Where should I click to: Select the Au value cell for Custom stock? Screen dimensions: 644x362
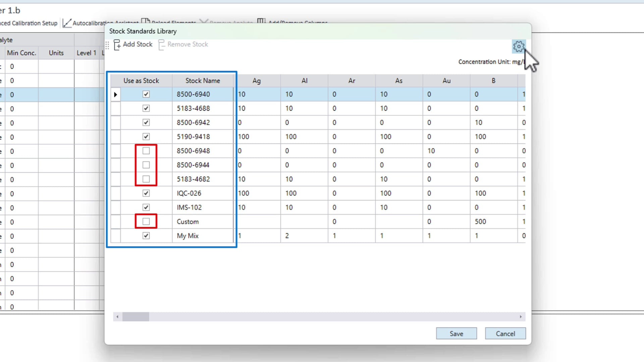coord(446,221)
